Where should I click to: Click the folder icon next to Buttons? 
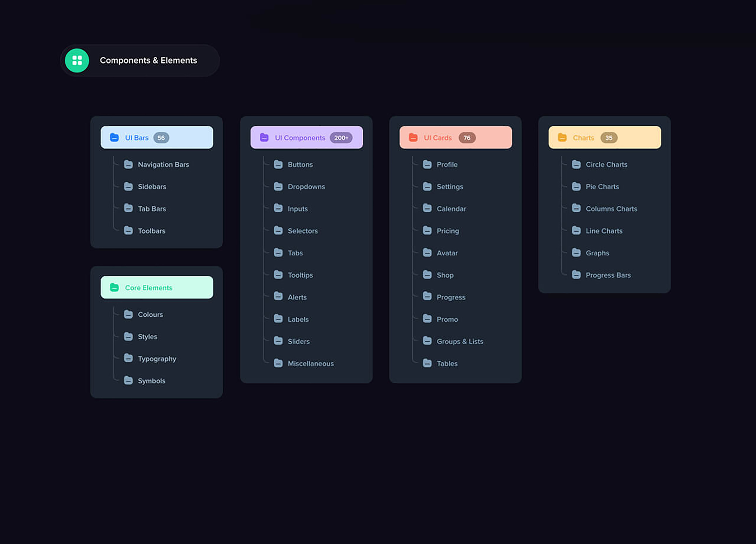tap(279, 164)
